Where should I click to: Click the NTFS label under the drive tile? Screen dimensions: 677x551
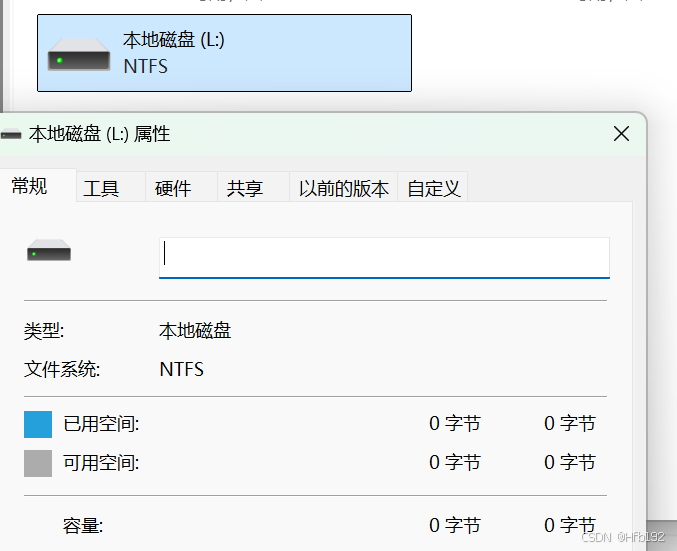tap(146, 66)
